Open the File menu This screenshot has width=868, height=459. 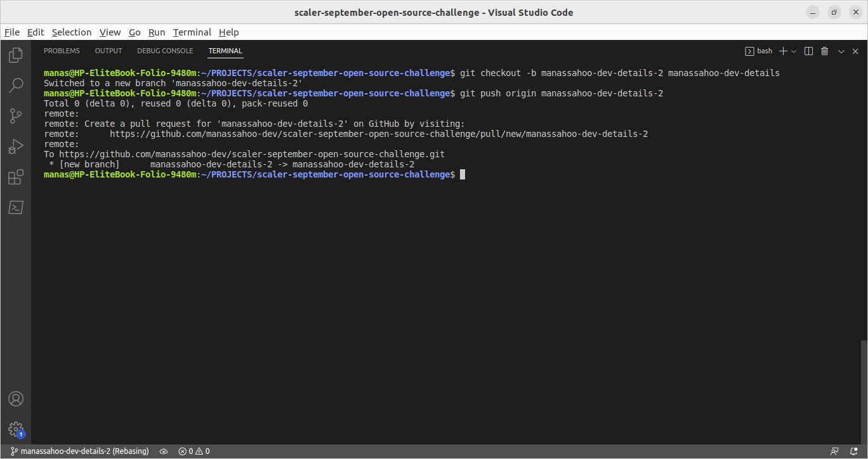click(12, 32)
